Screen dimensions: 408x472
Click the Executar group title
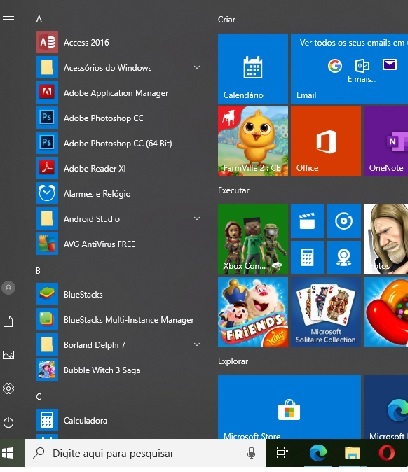[234, 190]
